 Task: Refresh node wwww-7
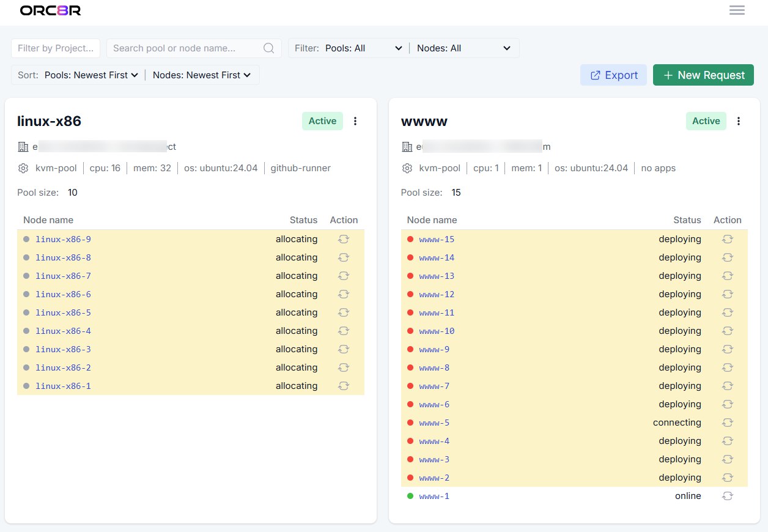click(728, 386)
